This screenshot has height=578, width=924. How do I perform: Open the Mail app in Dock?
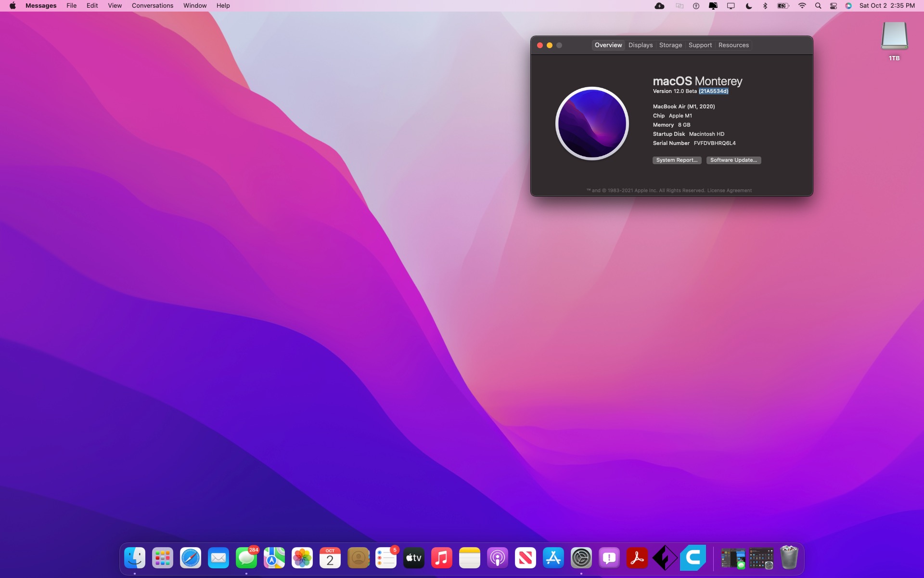click(x=218, y=558)
